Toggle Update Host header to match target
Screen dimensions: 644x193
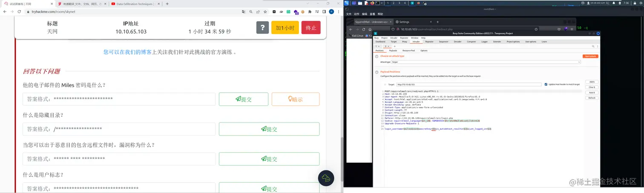(546, 84)
